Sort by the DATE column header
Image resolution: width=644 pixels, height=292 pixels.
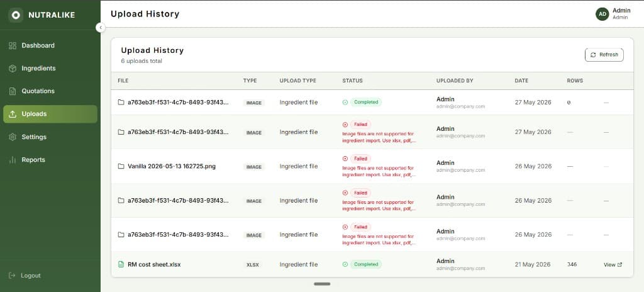[521, 81]
